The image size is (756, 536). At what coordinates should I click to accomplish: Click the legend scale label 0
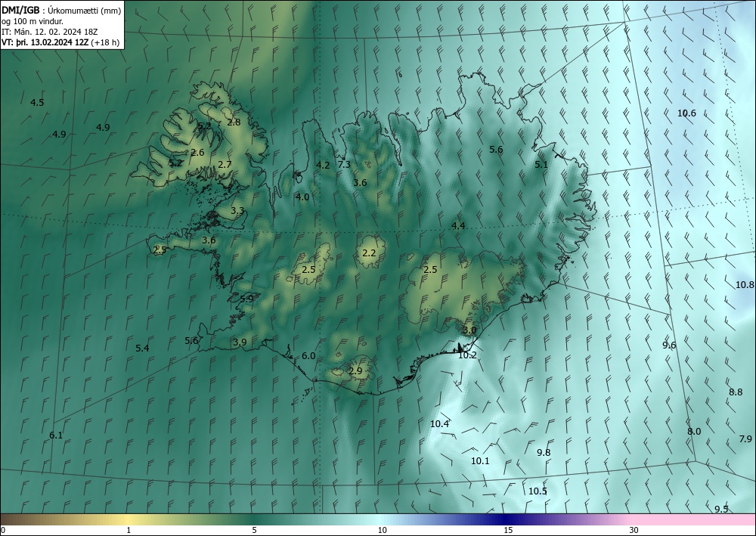[3, 530]
